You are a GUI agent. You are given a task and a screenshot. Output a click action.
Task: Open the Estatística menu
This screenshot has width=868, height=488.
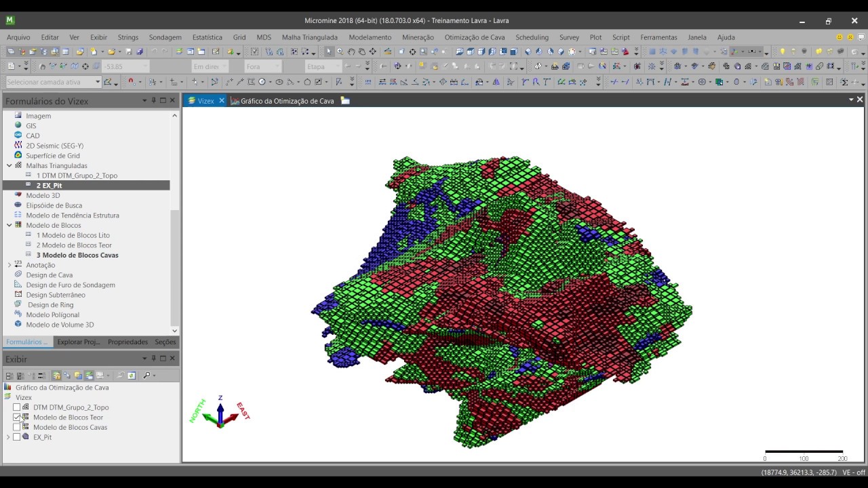coord(208,37)
